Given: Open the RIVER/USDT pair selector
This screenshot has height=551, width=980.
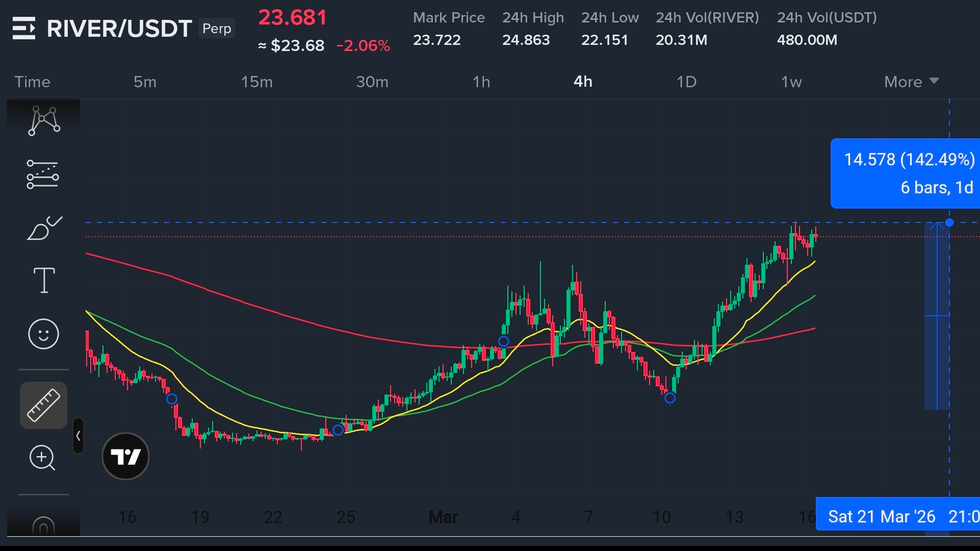Looking at the screenshot, I should [119, 29].
